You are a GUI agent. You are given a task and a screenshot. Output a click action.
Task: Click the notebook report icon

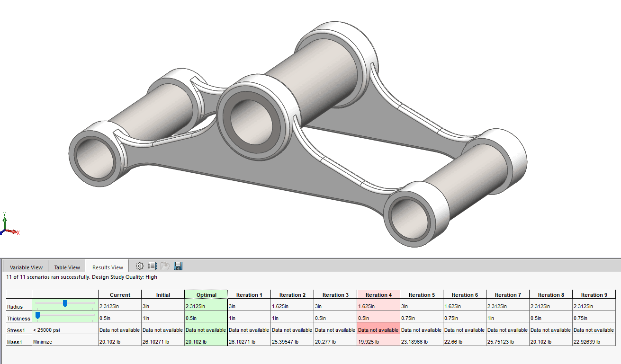click(x=152, y=266)
